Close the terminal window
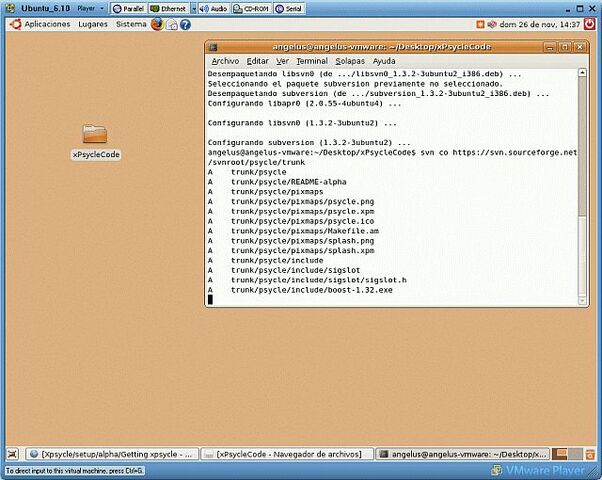 (x=580, y=47)
